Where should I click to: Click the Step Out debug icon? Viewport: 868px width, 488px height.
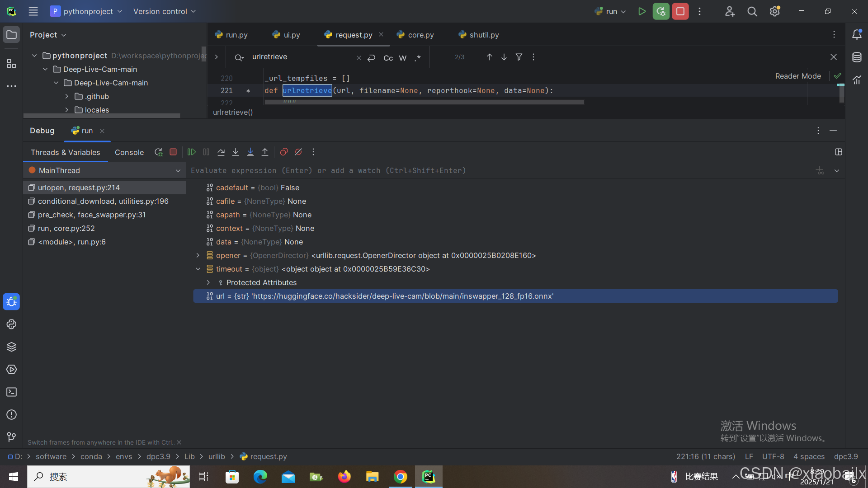click(x=265, y=152)
